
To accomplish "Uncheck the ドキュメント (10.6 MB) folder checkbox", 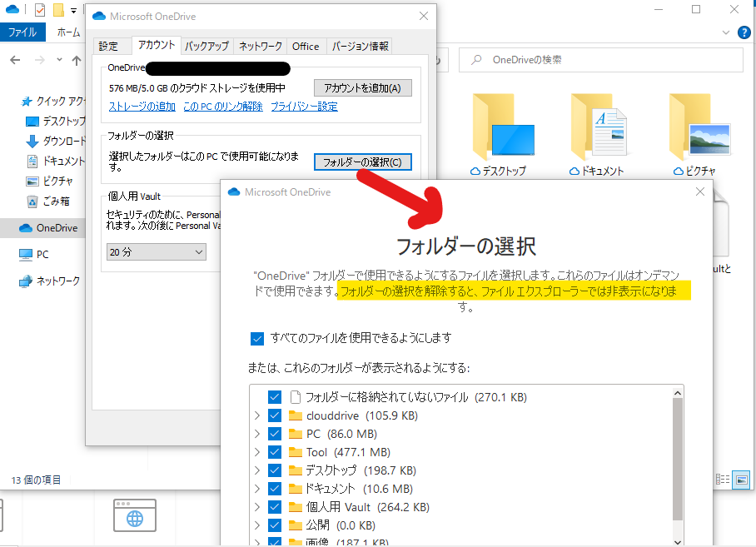I will [x=275, y=488].
